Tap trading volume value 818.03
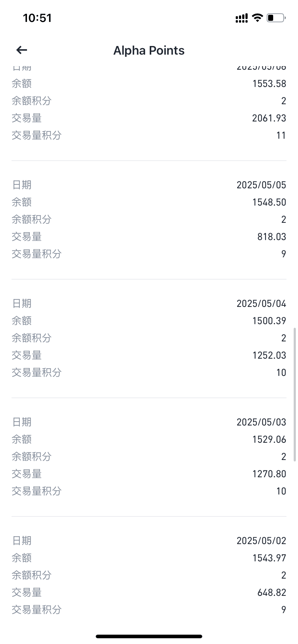Viewport: 298px width, 644px height. coord(271,236)
